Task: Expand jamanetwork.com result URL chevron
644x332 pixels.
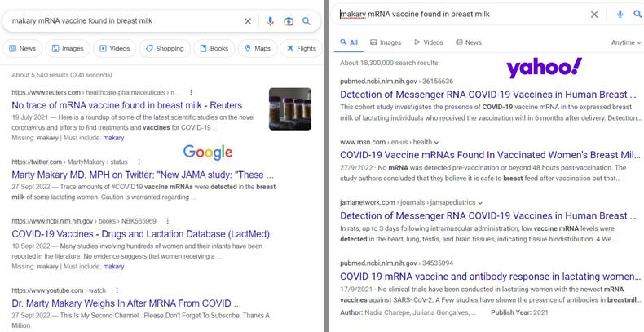Action: point(479,203)
